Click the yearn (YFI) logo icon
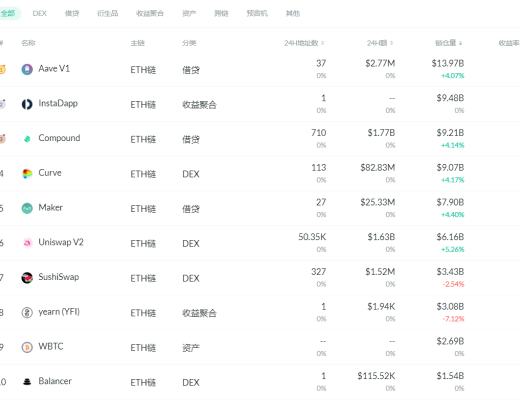Image resolution: width=520 pixels, height=400 pixels. pyautogui.click(x=27, y=312)
